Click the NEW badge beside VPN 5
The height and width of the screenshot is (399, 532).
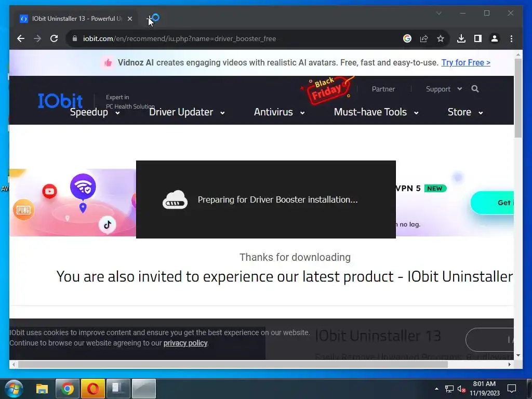(435, 188)
